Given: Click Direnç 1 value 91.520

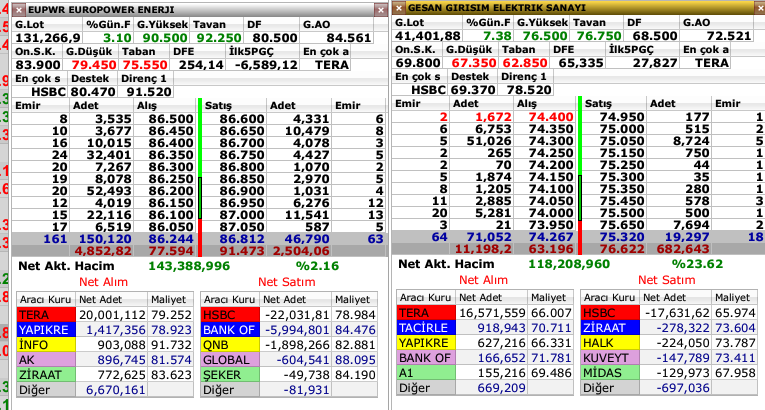Looking at the screenshot, I should coord(149,92).
